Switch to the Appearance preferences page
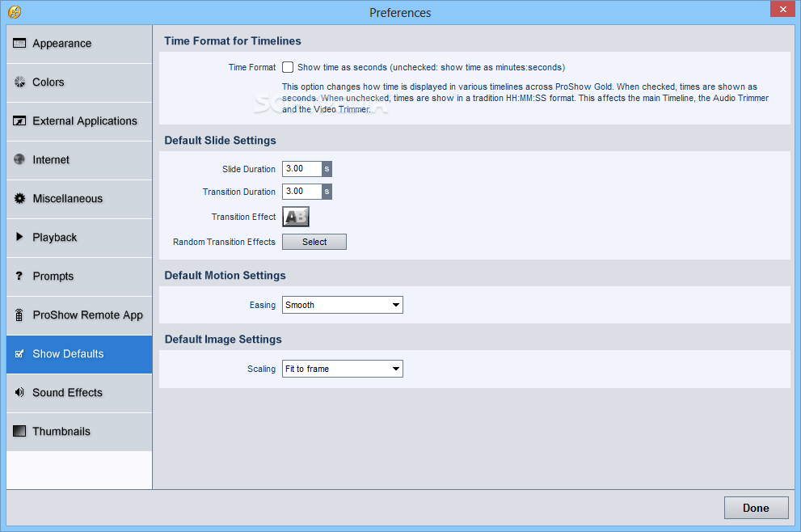The height and width of the screenshot is (532, 801). (x=79, y=44)
